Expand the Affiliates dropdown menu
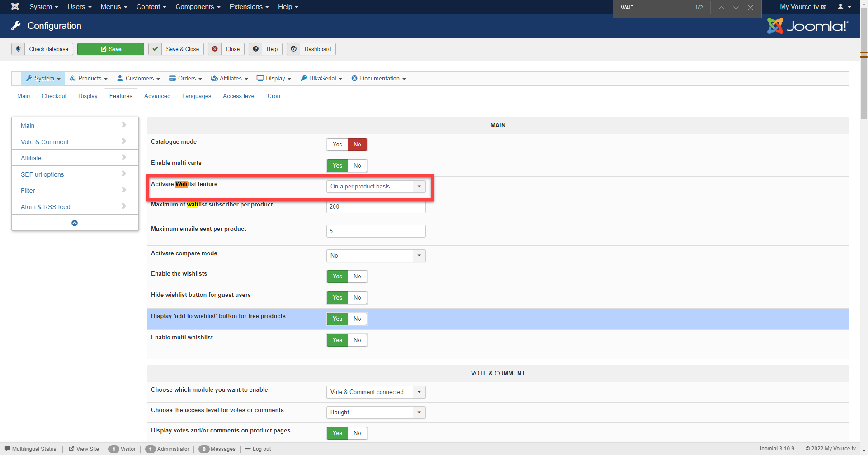Viewport: 868px width, 455px height. click(229, 79)
